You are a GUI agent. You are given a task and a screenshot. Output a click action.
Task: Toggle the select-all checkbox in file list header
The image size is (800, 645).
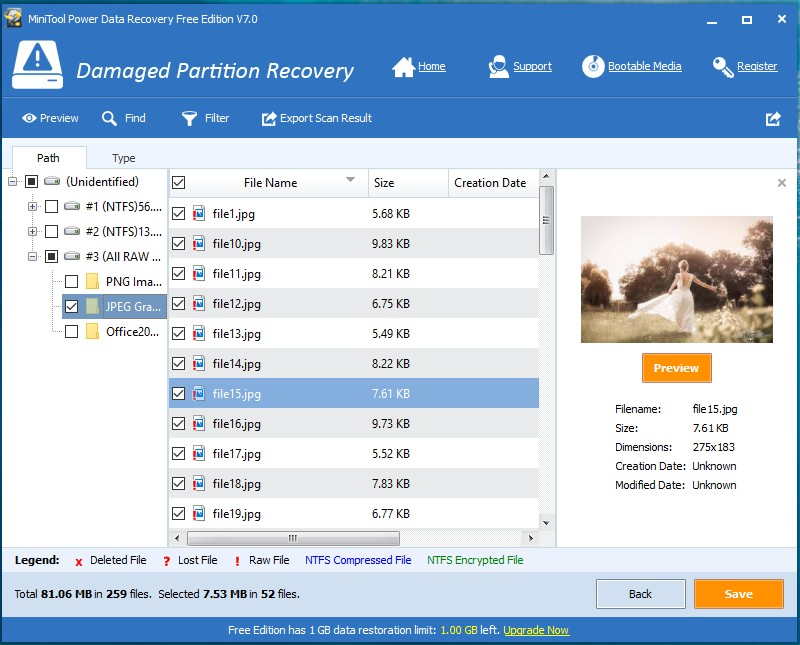point(179,182)
